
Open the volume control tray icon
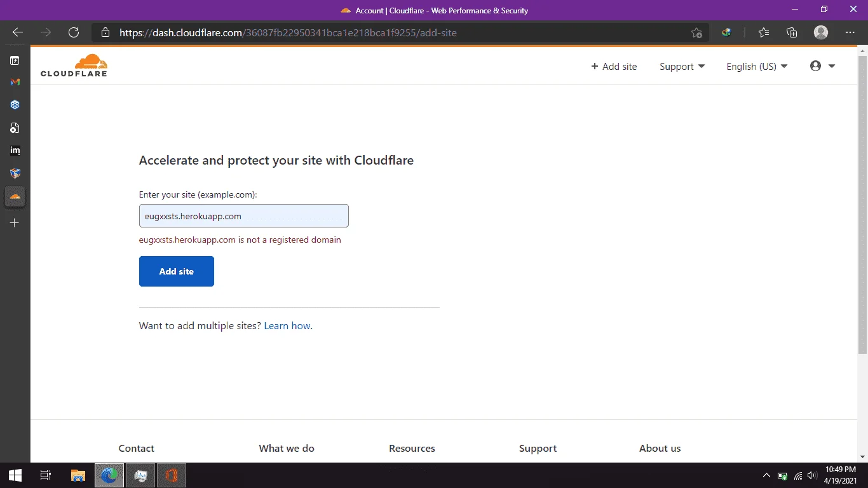point(812,475)
